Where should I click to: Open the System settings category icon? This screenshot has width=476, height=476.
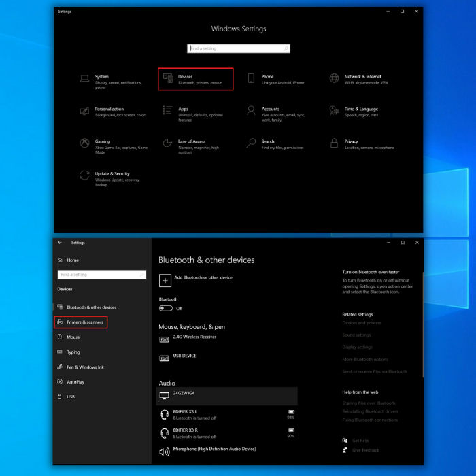coord(84,79)
